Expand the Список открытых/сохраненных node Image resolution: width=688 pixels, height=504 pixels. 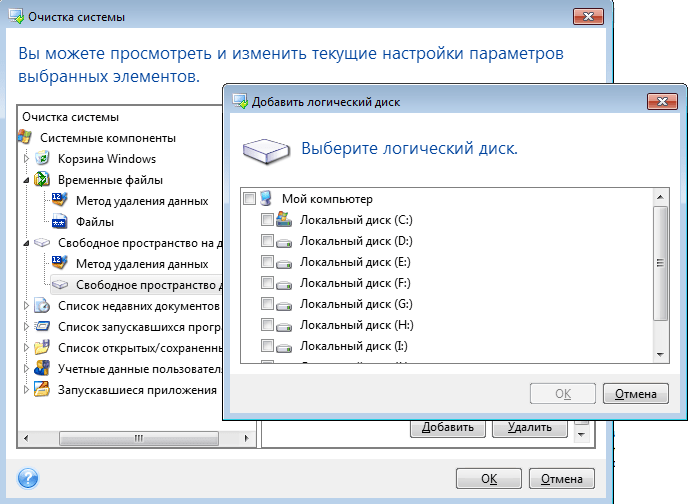[26, 348]
